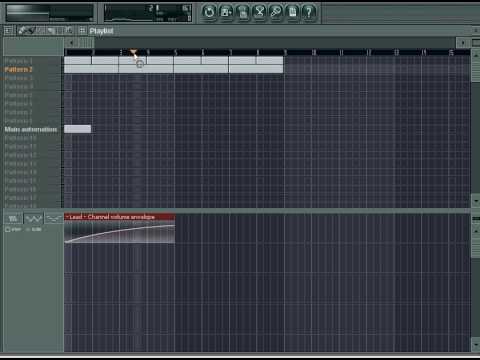Click bar 5 on the timeline ruler
480x360 pixels.
click(175, 52)
